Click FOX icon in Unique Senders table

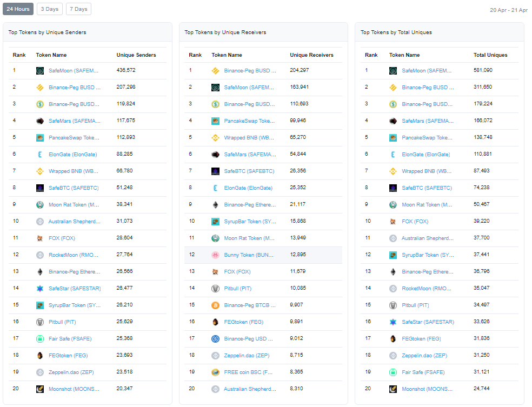[x=40, y=238]
